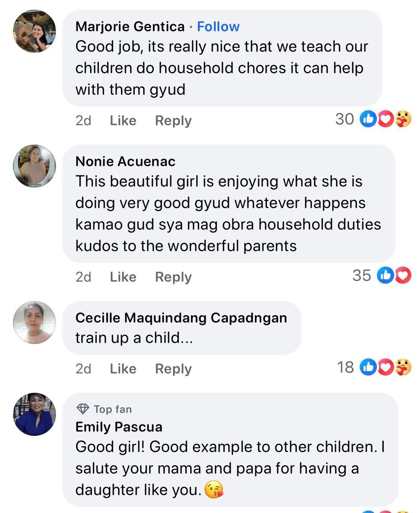This screenshot has height=513, width=420.
Task: Click the Follow link beside Marjorie Gentica
Action: (218, 27)
